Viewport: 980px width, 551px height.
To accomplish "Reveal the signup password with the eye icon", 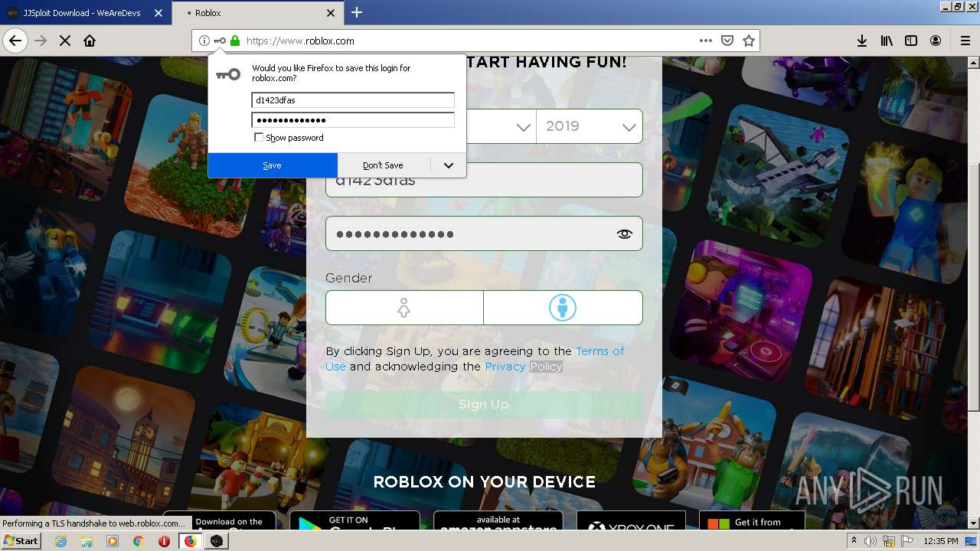I will coord(625,234).
